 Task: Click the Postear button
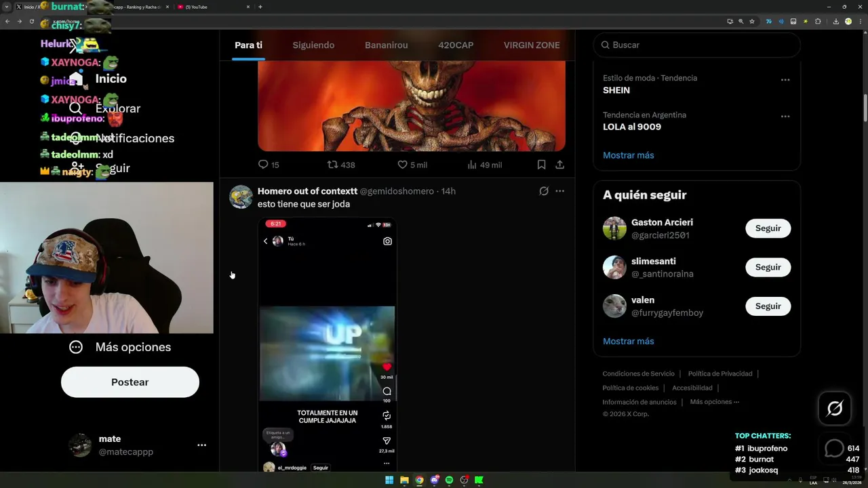130,382
